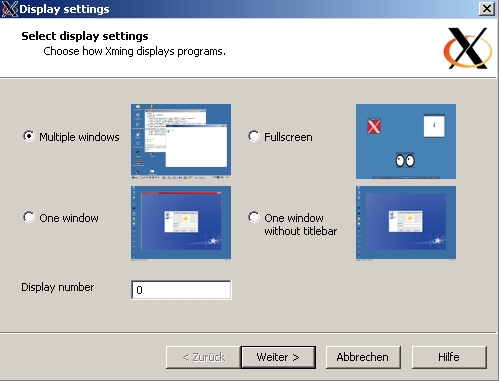Enable One window without titlebar option

click(254, 217)
